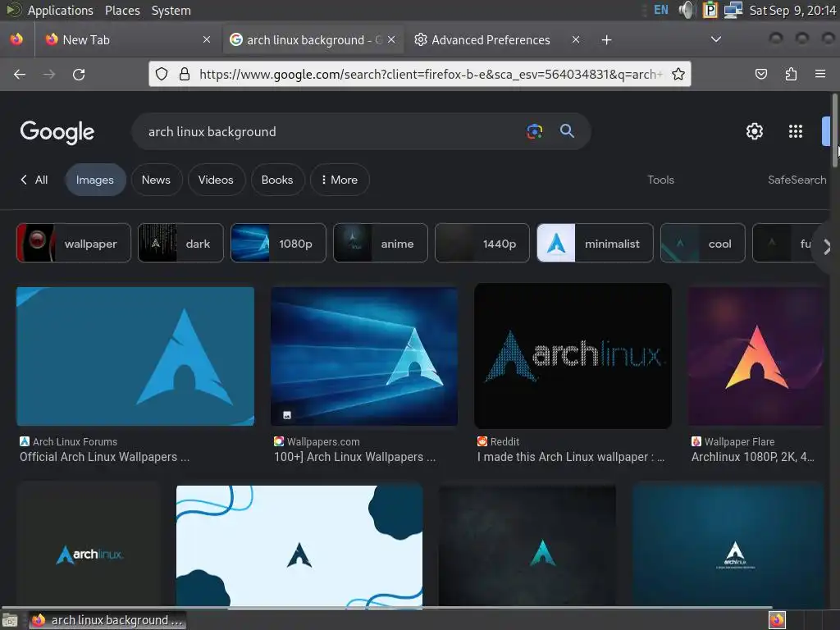Click the Google logo
Viewport: 840px width, 630px height.
(x=57, y=132)
